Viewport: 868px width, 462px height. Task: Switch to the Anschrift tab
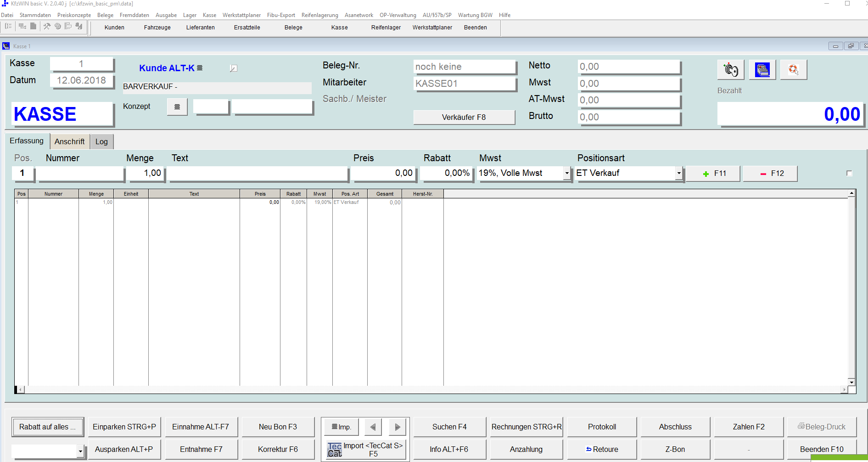(69, 141)
